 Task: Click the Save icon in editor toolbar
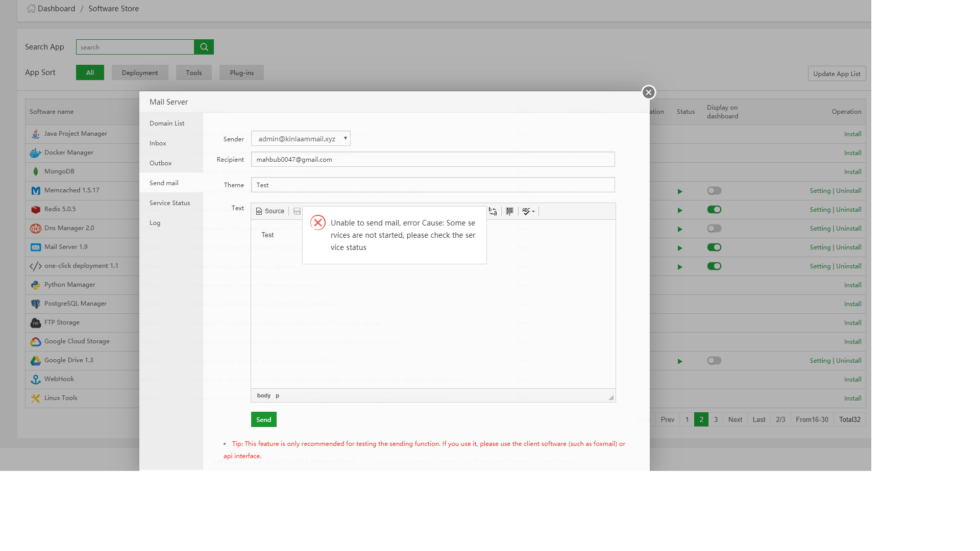pos(297,211)
